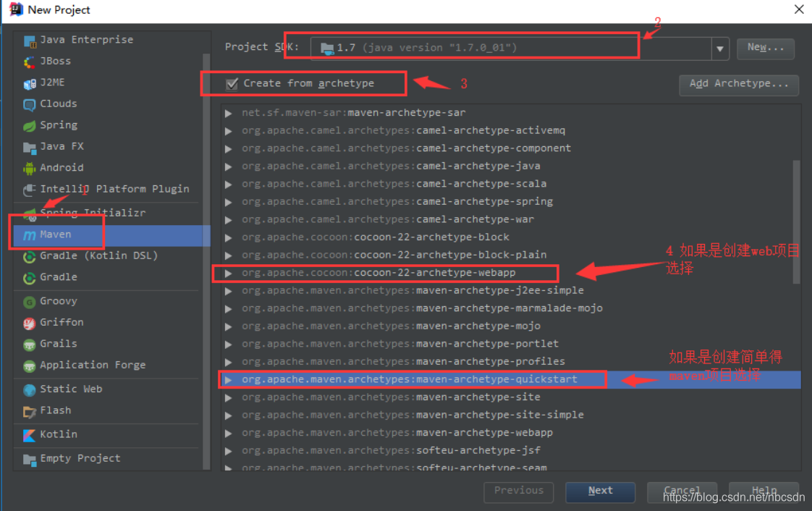Click the plain Gradle icon

coord(30,277)
